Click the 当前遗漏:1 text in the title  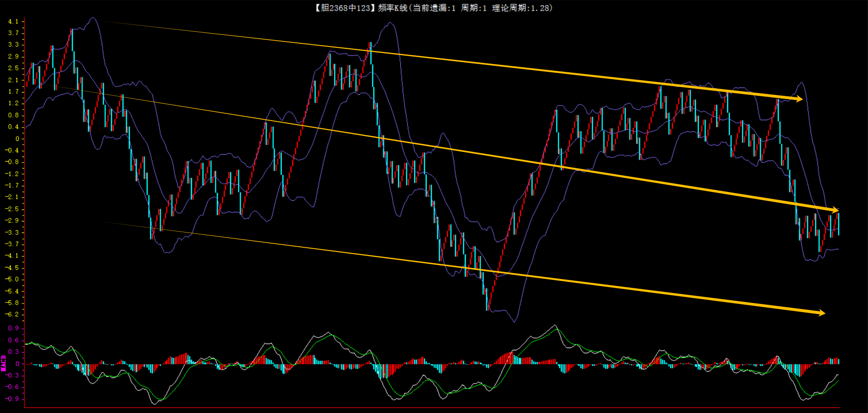(434, 8)
